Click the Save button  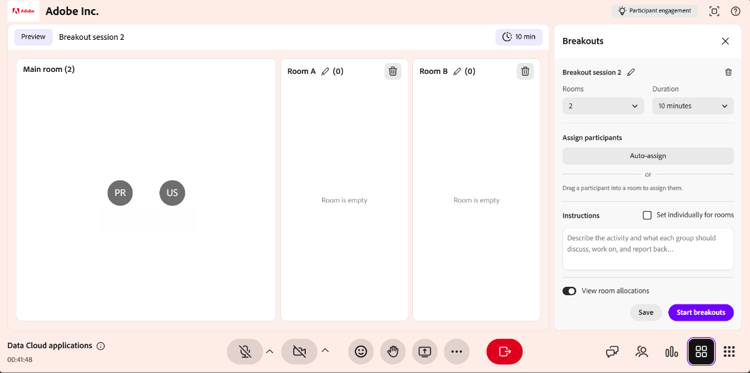(646, 313)
